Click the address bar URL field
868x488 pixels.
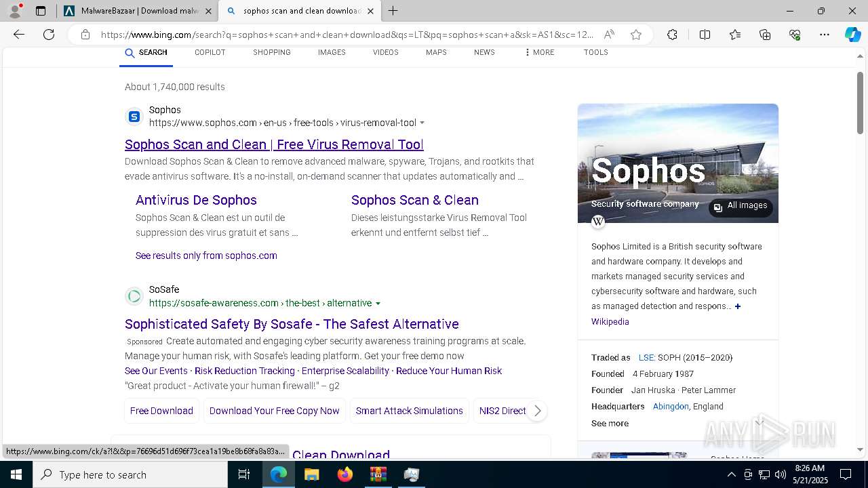click(x=347, y=35)
